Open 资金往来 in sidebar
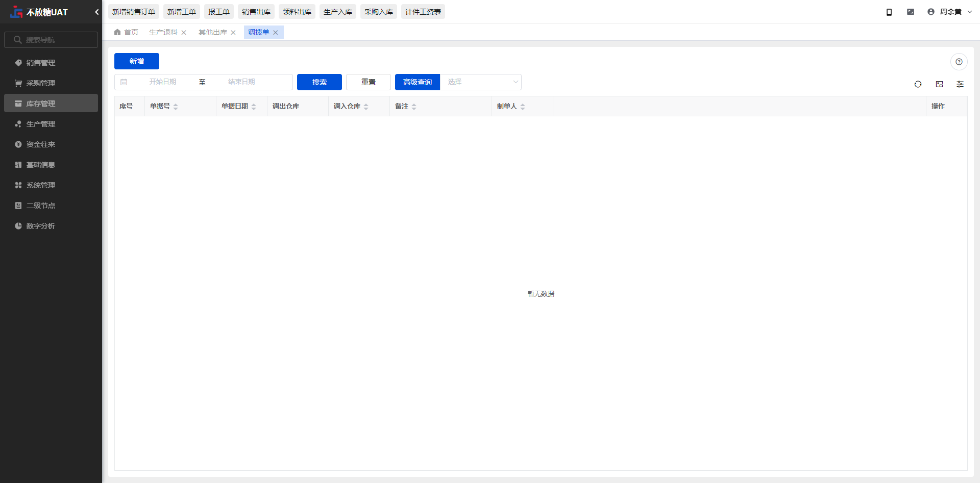 (51, 144)
